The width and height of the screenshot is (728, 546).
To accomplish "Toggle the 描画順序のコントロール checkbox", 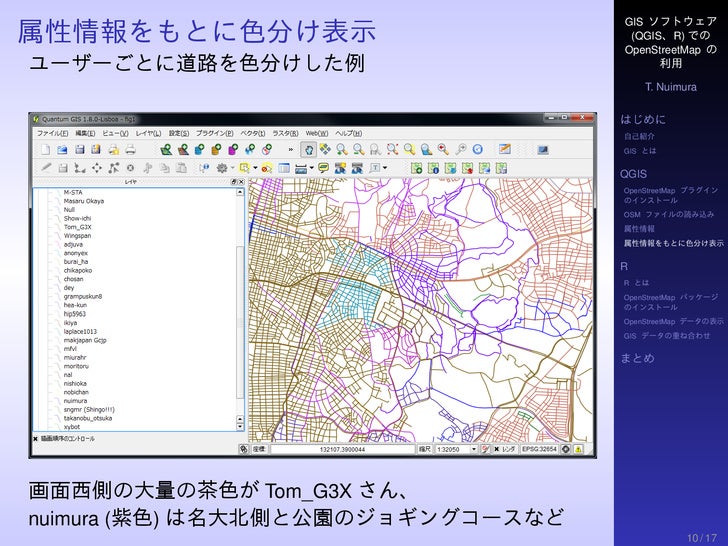I will (x=35, y=438).
